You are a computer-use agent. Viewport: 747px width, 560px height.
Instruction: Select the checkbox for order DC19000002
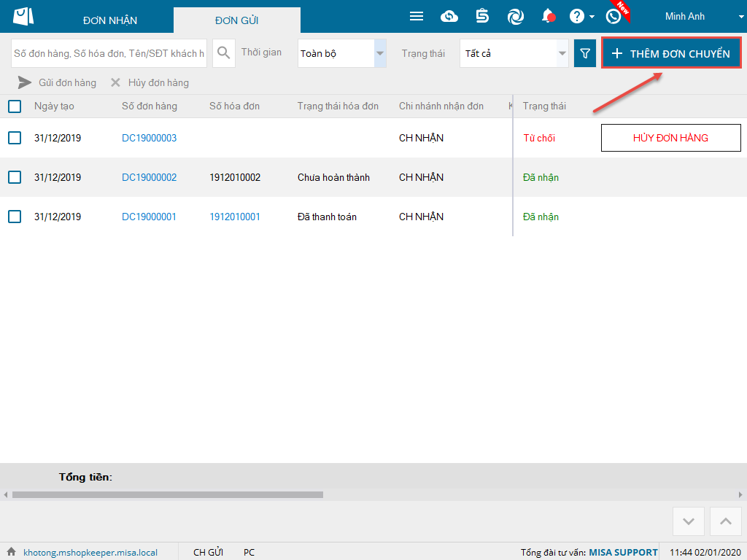[15, 177]
